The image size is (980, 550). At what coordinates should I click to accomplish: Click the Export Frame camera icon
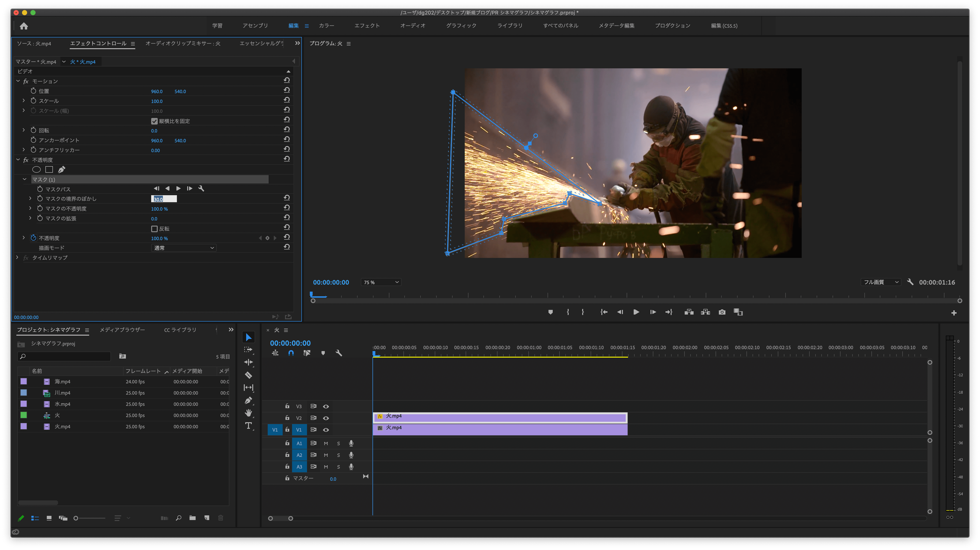click(722, 312)
